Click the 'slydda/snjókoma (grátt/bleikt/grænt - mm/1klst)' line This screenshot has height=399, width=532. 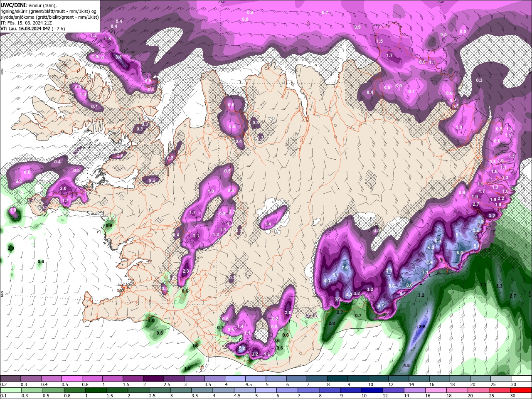(50, 17)
